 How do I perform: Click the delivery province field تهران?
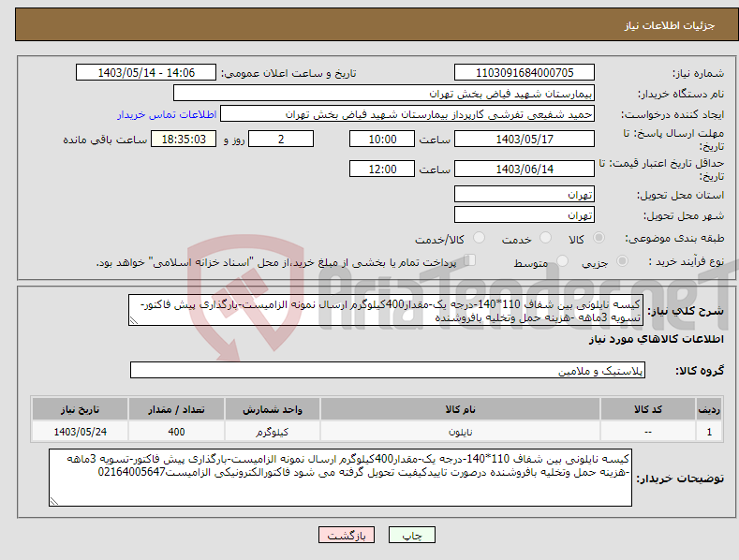pos(525,194)
